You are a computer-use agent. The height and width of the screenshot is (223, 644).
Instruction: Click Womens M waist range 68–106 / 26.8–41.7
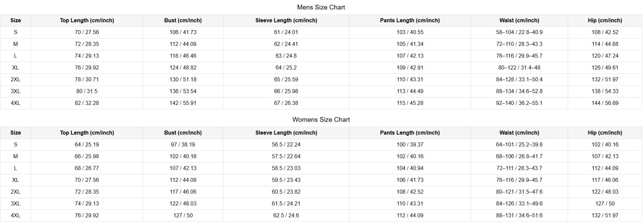tap(519, 156)
